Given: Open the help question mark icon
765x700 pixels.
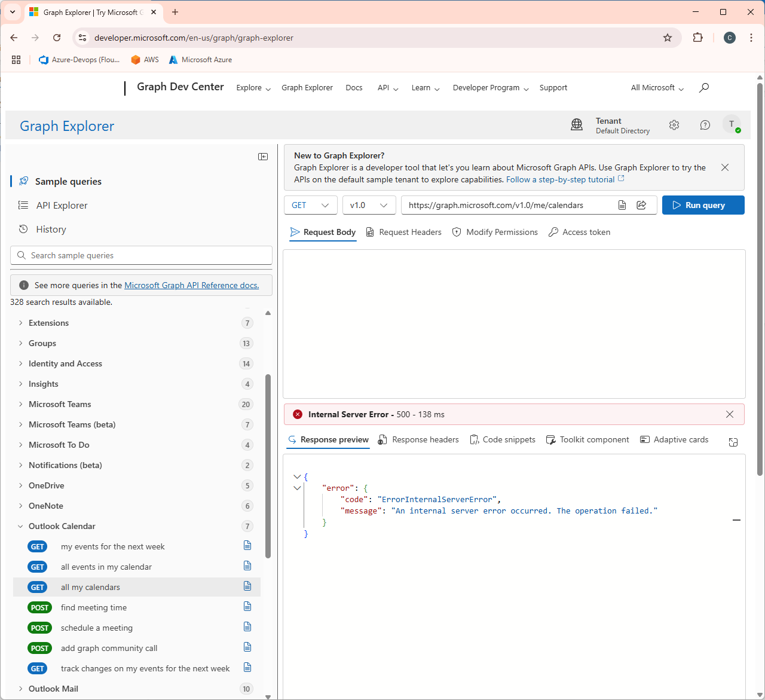Looking at the screenshot, I should point(705,125).
